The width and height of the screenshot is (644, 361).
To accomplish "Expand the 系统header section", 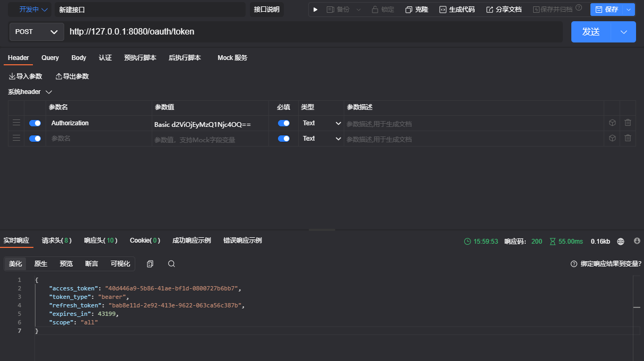I will coord(30,92).
